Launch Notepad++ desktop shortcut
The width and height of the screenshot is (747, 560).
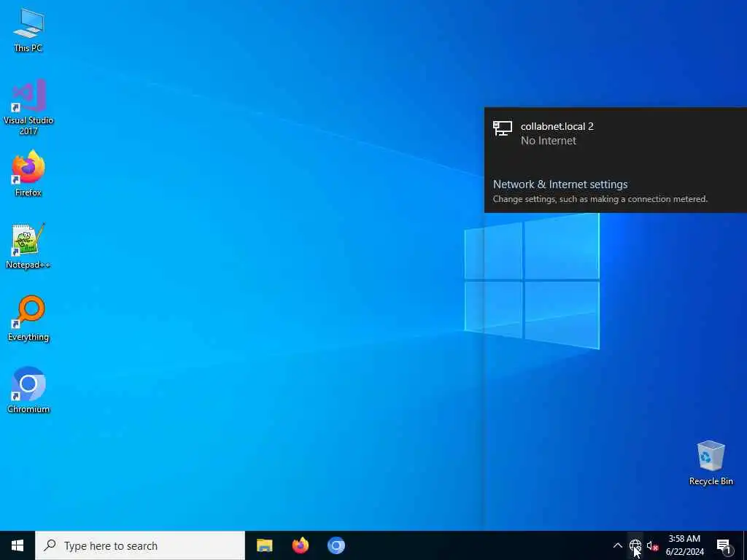click(x=28, y=246)
